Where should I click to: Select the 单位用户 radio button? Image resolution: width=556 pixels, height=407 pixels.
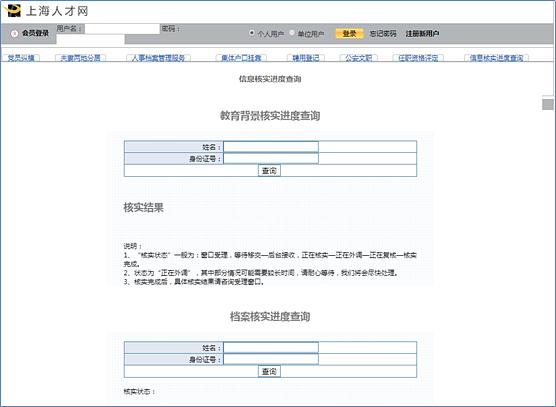click(x=292, y=33)
